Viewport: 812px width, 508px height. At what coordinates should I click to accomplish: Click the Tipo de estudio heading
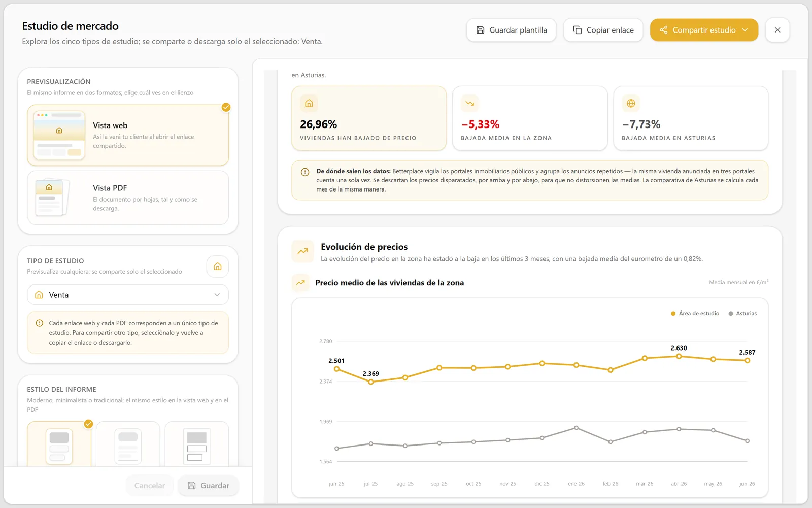[x=55, y=261]
